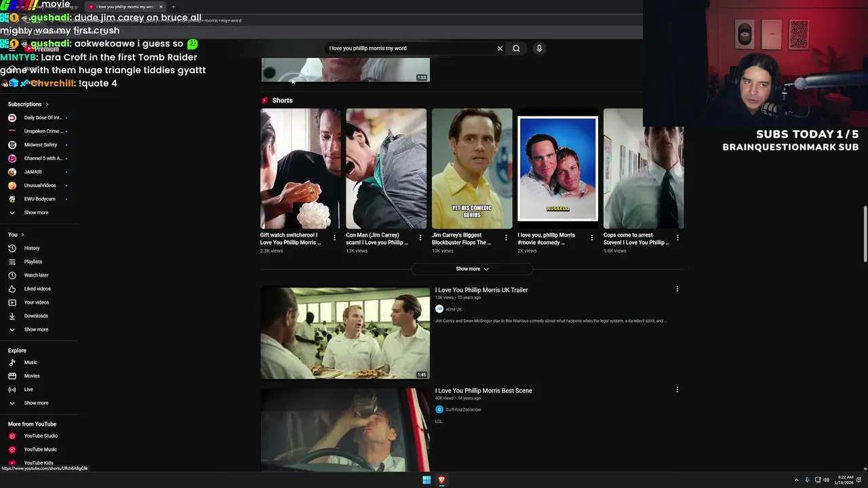Open Live in Explore section

click(x=28, y=390)
